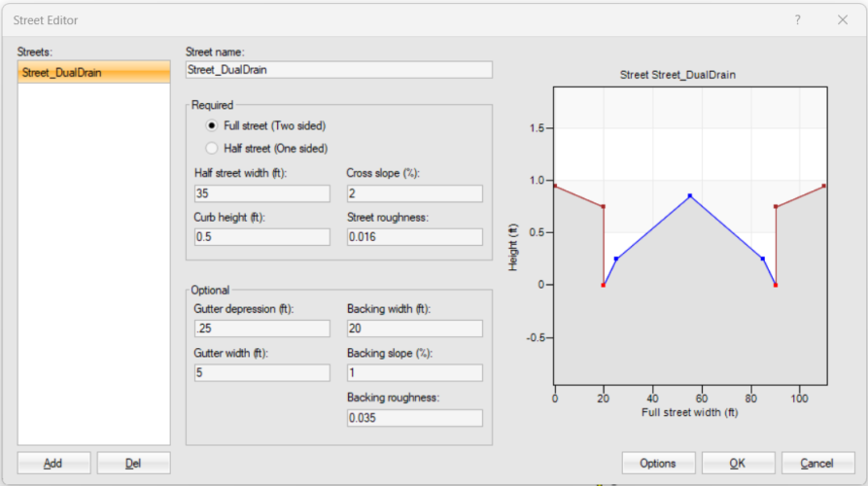The image size is (868, 486).
Task: Click the Del street button
Action: tap(133, 464)
